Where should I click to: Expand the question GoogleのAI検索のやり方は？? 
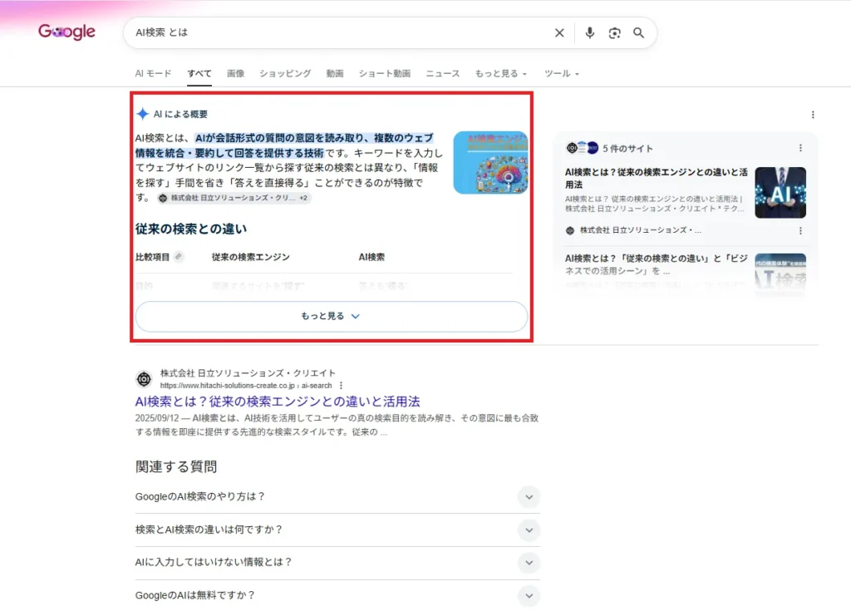[337, 496]
